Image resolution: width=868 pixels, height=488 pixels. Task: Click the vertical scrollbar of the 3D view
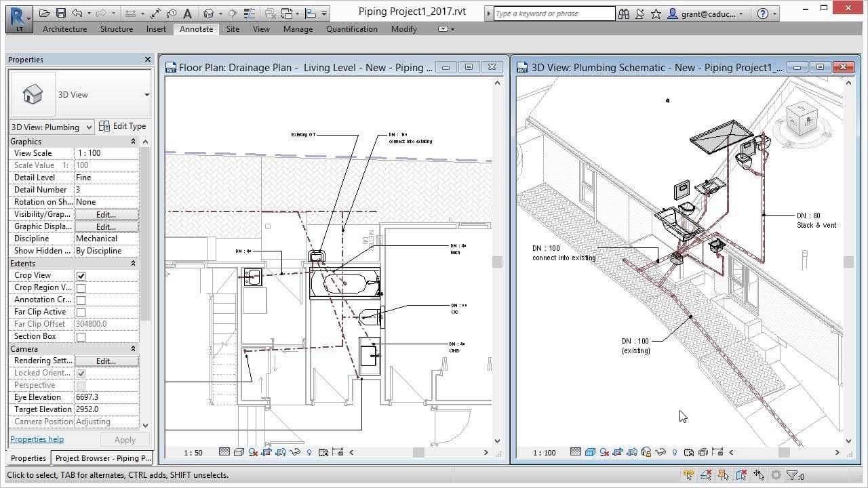tap(848, 262)
